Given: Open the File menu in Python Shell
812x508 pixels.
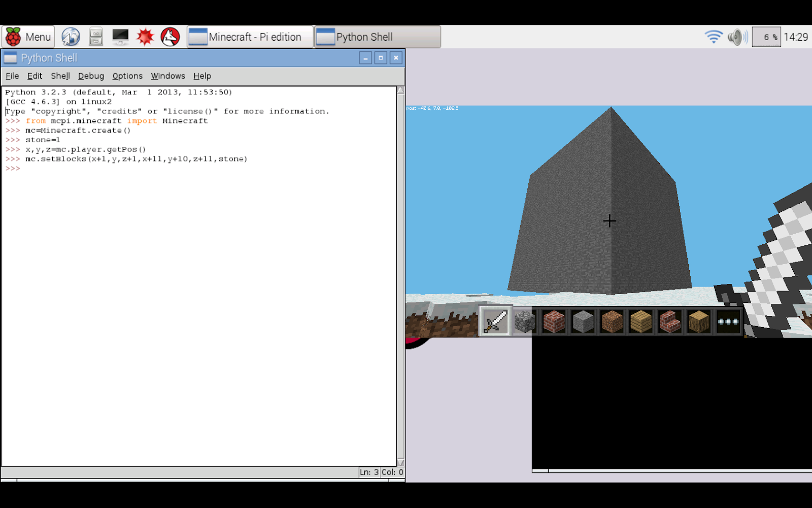Looking at the screenshot, I should point(12,76).
